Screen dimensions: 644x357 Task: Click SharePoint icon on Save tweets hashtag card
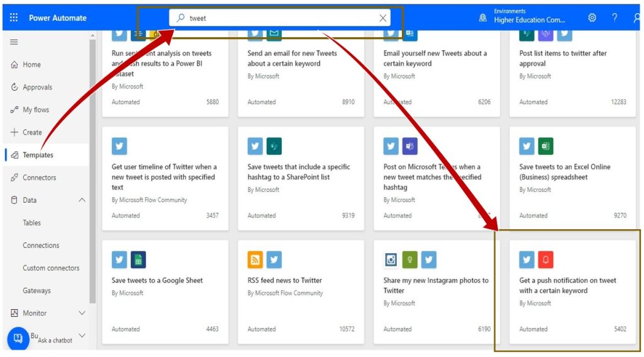coord(274,146)
